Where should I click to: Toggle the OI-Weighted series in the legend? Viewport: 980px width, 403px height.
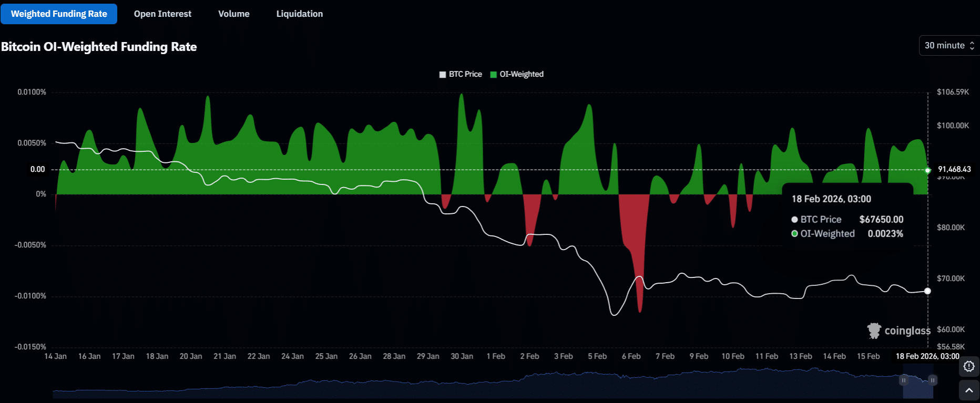517,74
